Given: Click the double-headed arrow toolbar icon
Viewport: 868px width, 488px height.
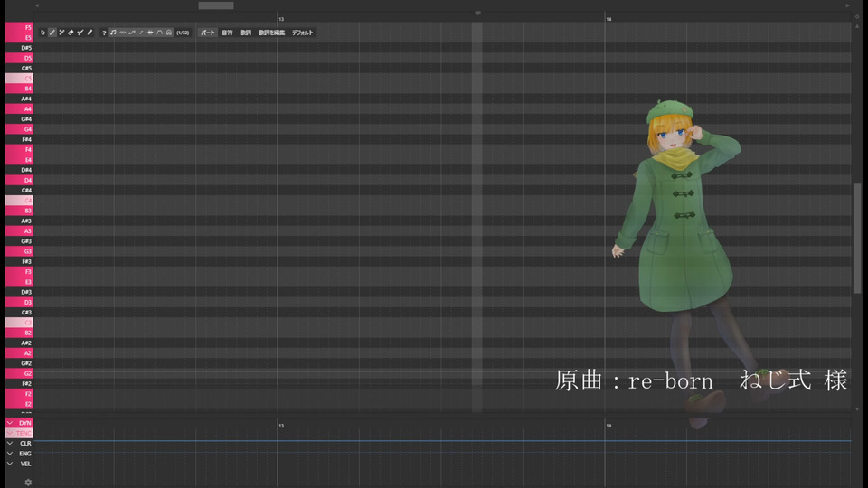Looking at the screenshot, I should click(x=150, y=33).
